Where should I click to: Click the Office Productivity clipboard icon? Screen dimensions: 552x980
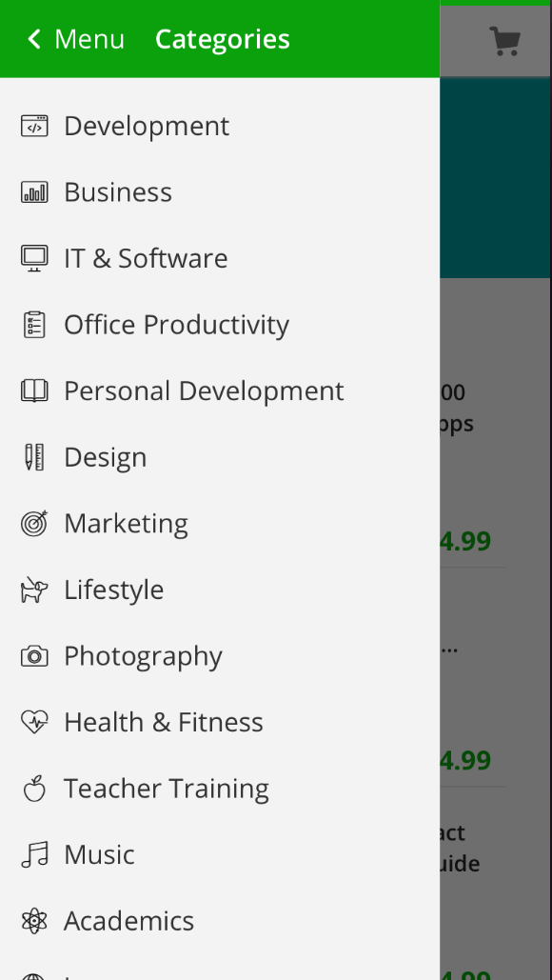point(34,325)
